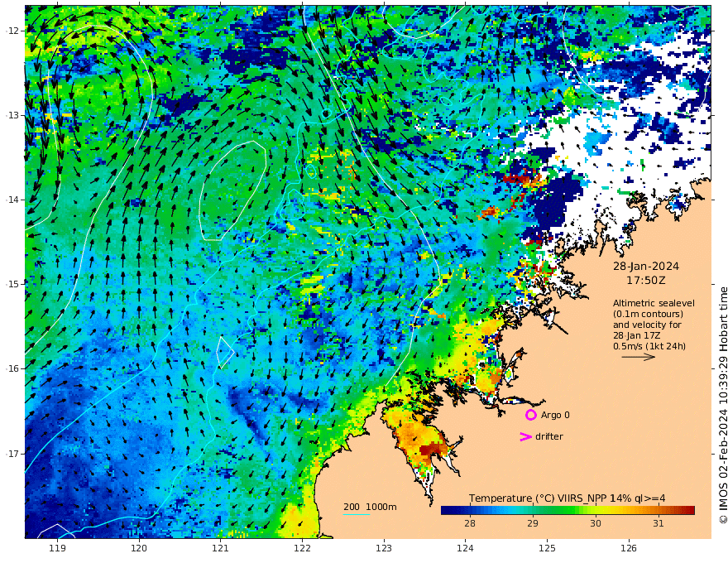Click the 28 tick label on color bar
This screenshot has height=563, width=728.
click(x=470, y=523)
